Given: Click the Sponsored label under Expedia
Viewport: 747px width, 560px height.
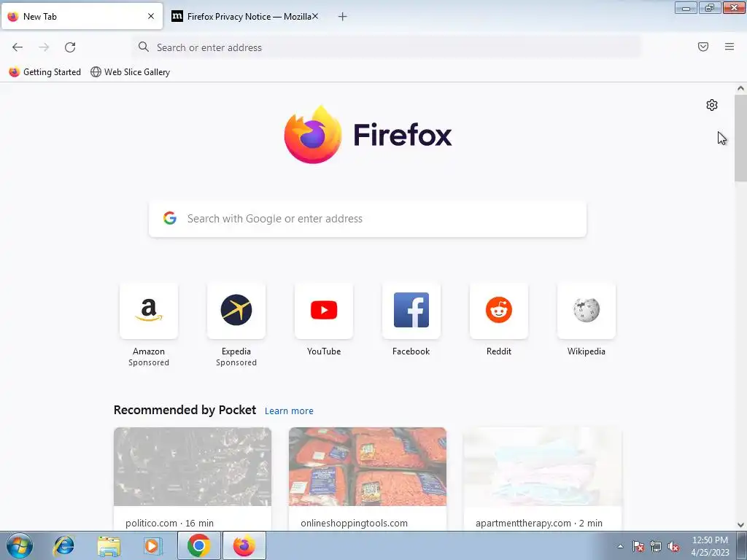Looking at the screenshot, I should pyautogui.click(x=236, y=362).
